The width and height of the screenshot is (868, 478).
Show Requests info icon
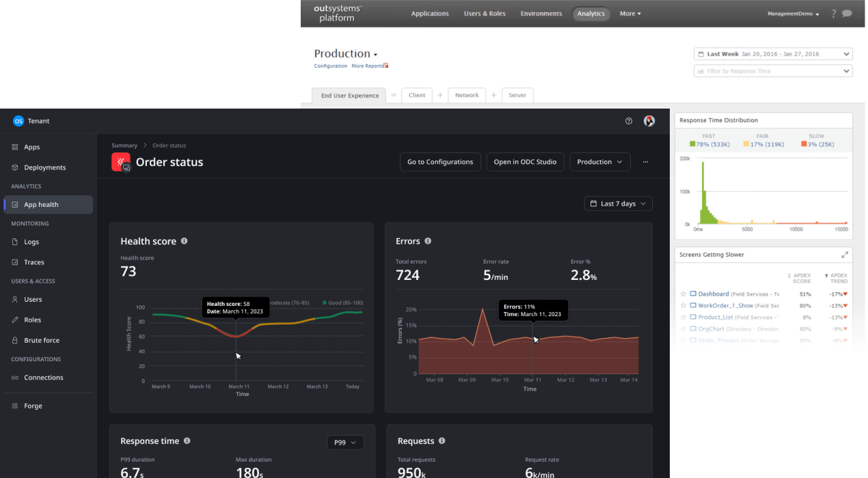[x=442, y=441]
